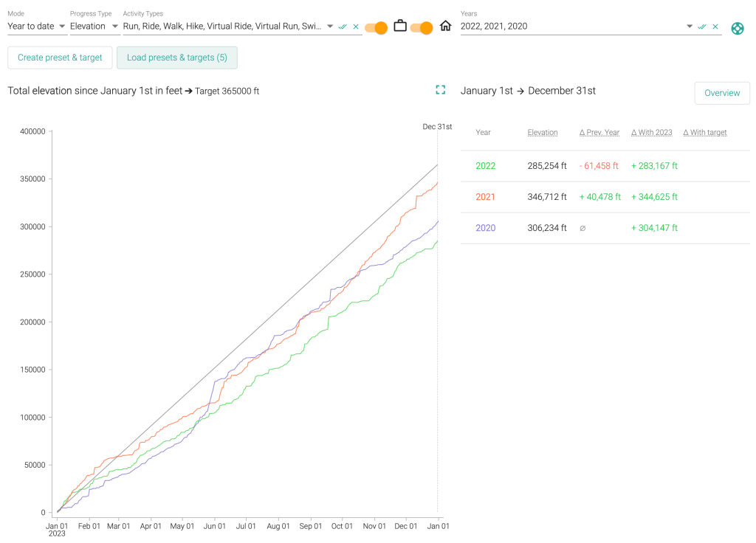This screenshot has width=756, height=543.
Task: Click the Create preset & target button
Action: 60,58
